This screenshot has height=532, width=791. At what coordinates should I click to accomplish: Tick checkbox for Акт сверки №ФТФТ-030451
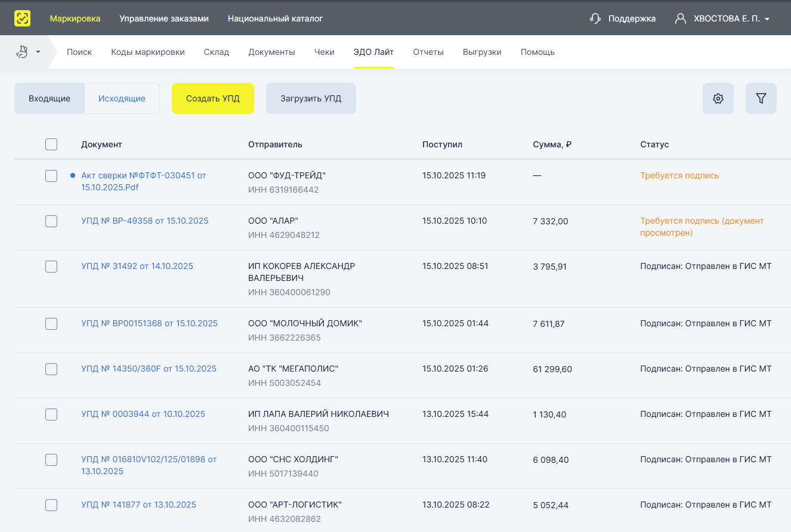click(x=51, y=176)
